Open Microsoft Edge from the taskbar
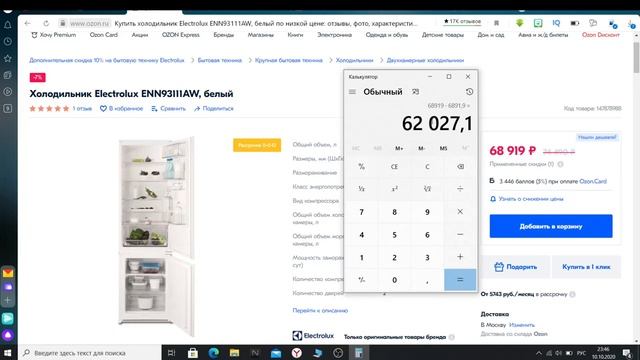The height and width of the screenshot is (360, 640). tap(213, 353)
